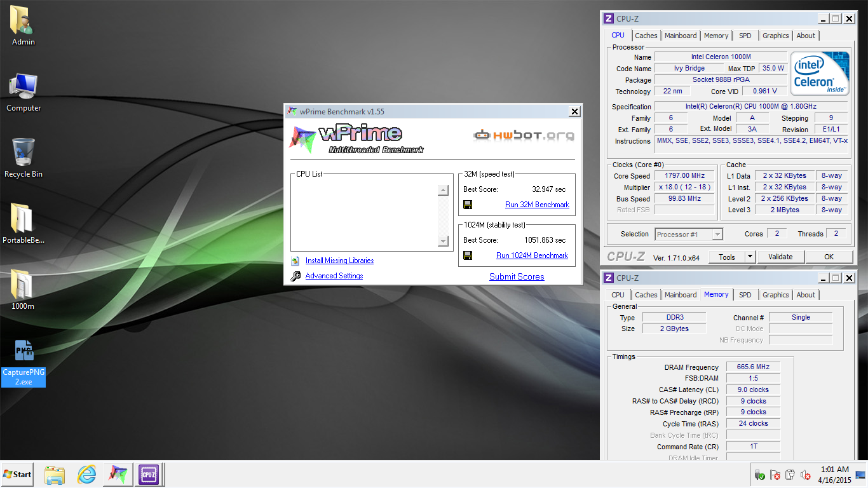This screenshot has height=488, width=868.
Task: Click the muted volume tray icon
Action: [805, 475]
